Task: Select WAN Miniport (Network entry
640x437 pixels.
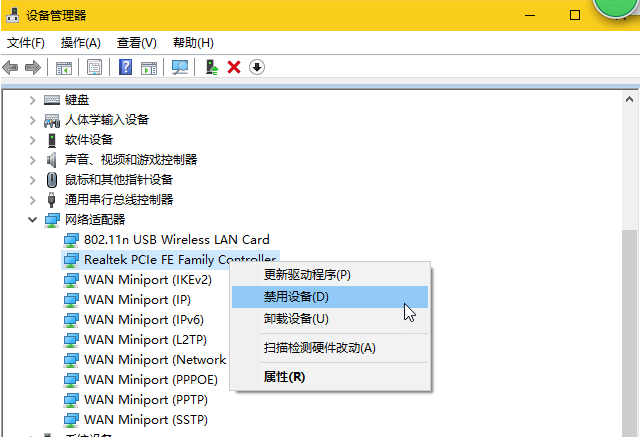Action: coord(155,360)
